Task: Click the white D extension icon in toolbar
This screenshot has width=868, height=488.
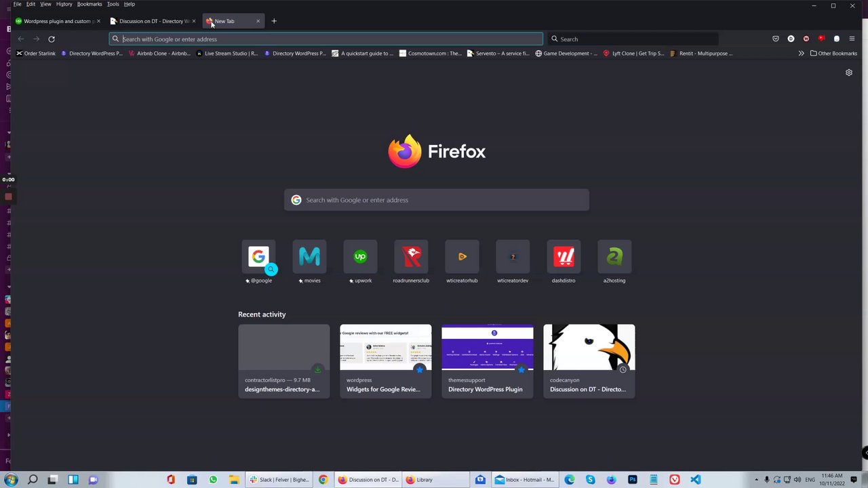Action: [791, 39]
